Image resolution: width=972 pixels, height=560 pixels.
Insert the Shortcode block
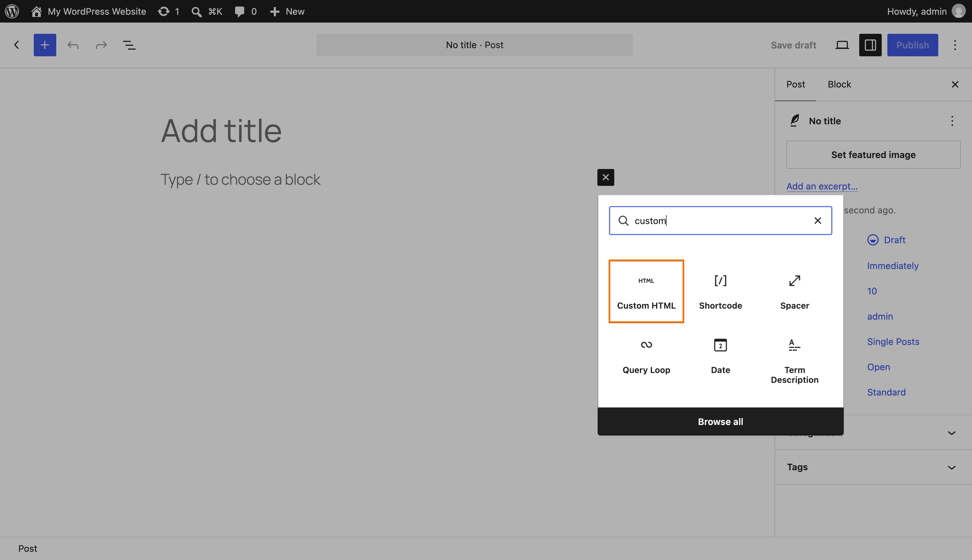tap(720, 291)
